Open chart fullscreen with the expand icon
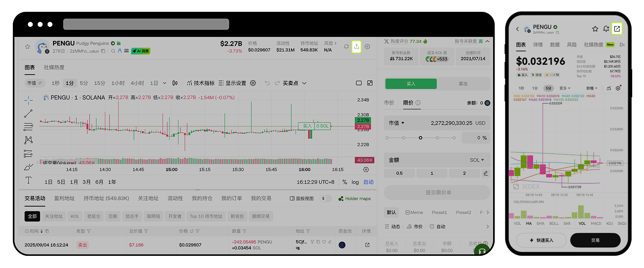644x268 pixels. pyautogui.click(x=370, y=83)
